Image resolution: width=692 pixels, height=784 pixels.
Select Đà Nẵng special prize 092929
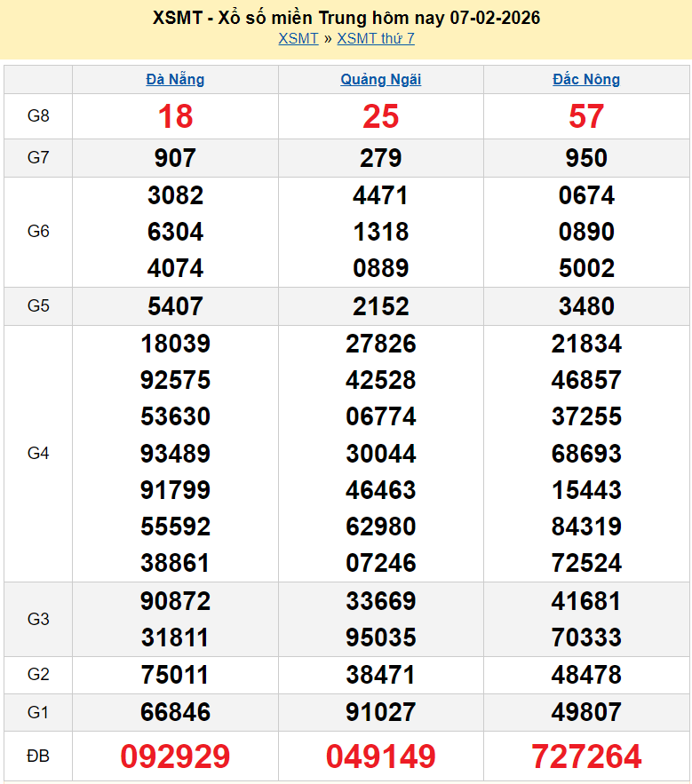coord(175,756)
